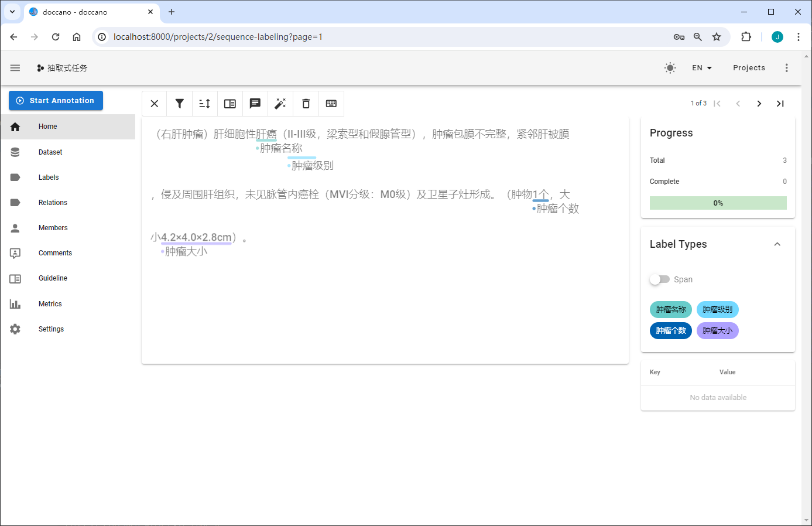Open Dataset in the sidebar
Viewport: 812px width, 526px height.
click(x=50, y=152)
